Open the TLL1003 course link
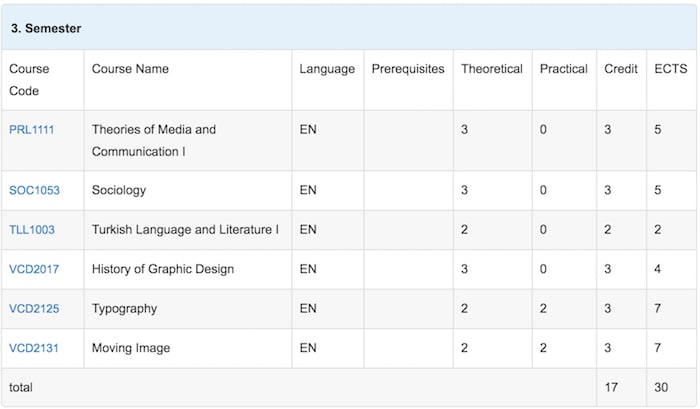The height and width of the screenshot is (409, 700). 32,230
